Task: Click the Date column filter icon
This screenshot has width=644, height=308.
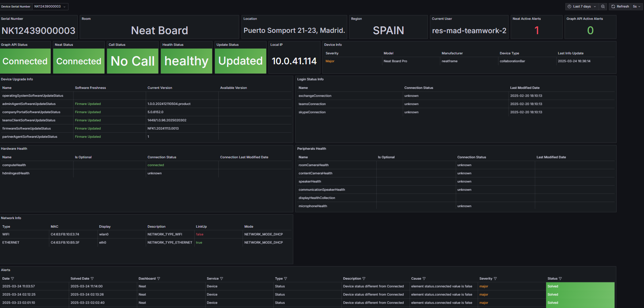Action: pyautogui.click(x=13, y=279)
